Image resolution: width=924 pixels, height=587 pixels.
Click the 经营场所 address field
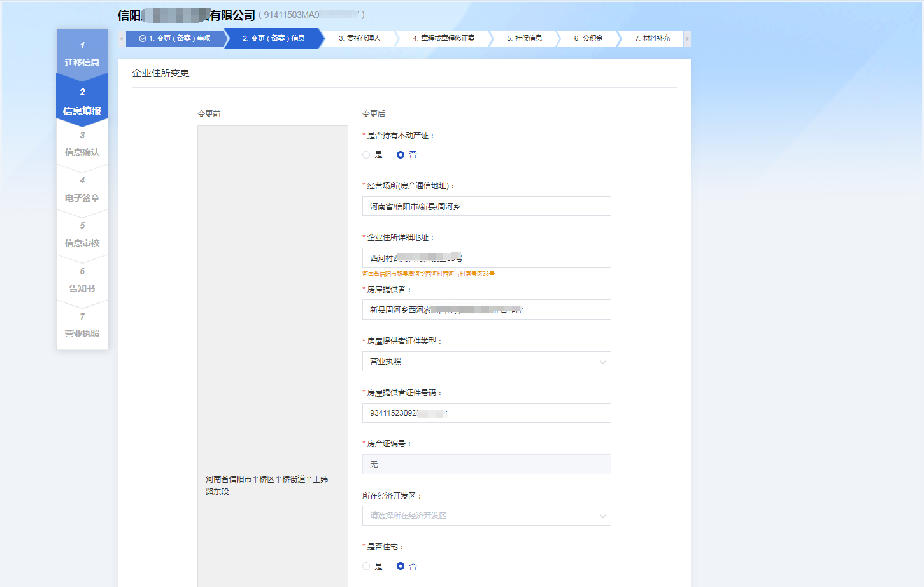coord(487,206)
